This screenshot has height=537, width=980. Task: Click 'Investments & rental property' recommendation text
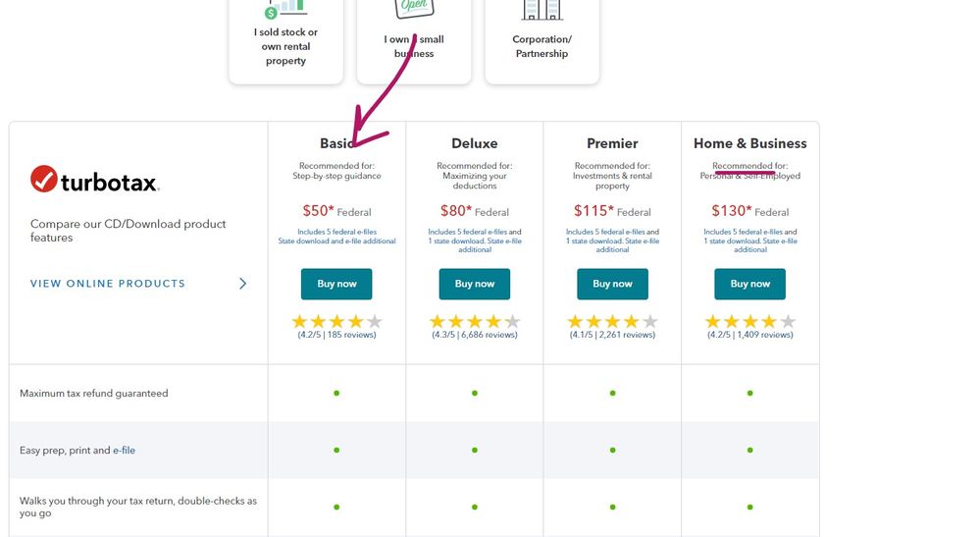pos(612,181)
